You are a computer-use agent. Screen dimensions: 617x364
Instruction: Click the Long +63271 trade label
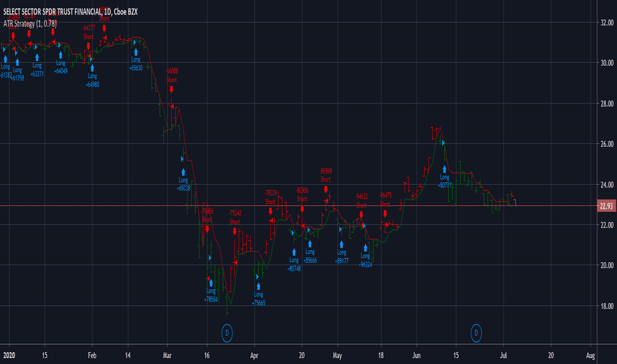(37, 69)
